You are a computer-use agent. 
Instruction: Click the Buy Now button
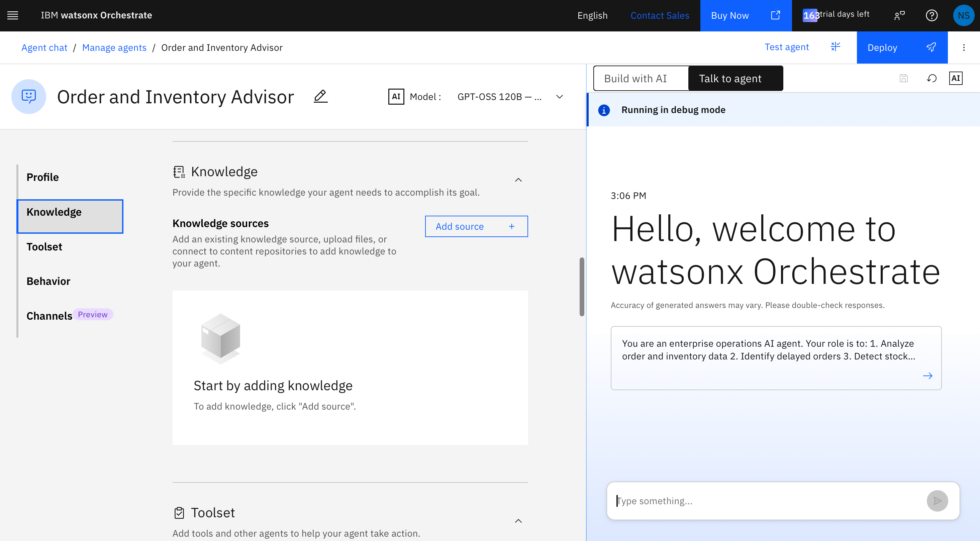point(746,16)
